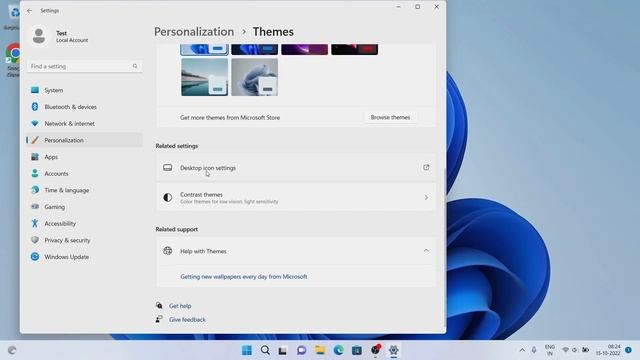Click the Personalization breadcrumb
The image size is (640, 360).
194,32
